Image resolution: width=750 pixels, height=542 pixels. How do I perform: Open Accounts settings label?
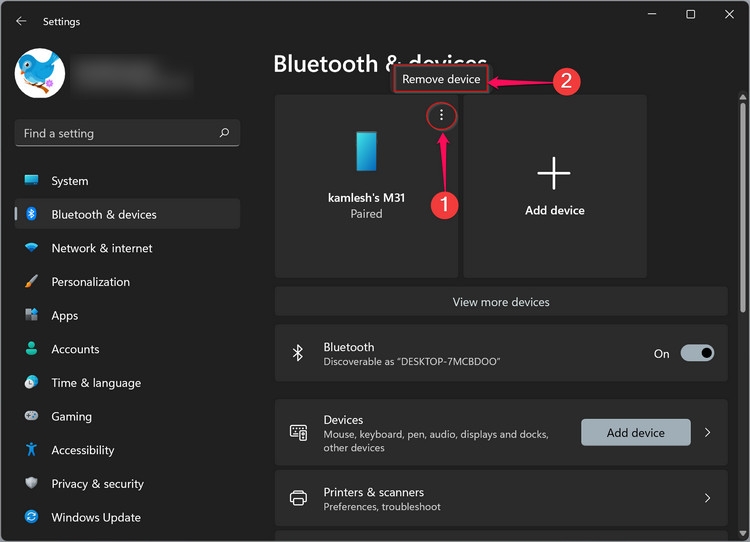coord(76,349)
